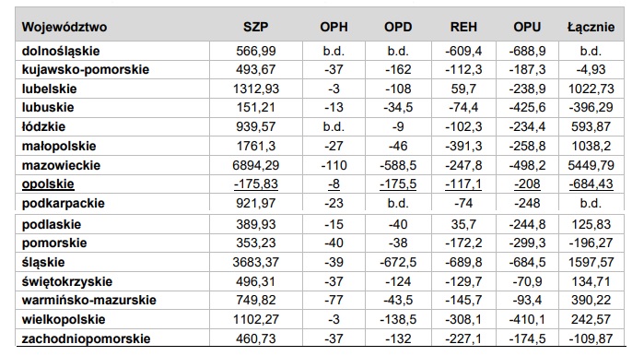Select the warmińsko-mazurskie row label
This screenshot has height=356, width=644.
tap(89, 300)
